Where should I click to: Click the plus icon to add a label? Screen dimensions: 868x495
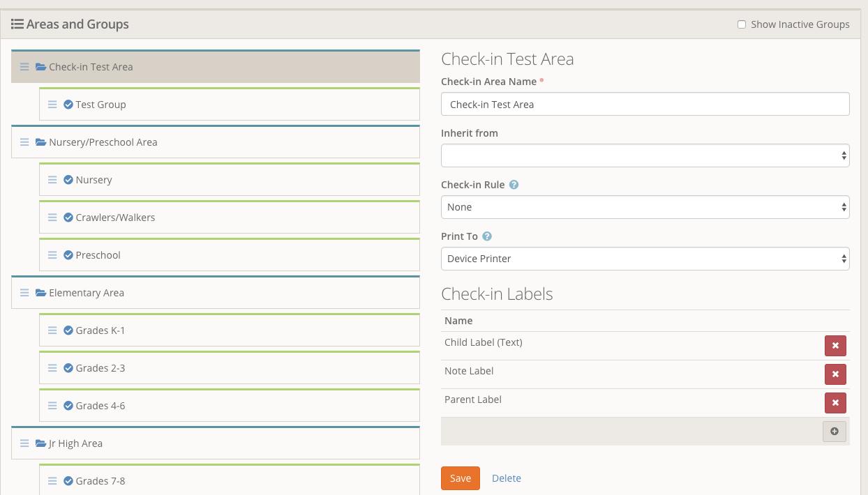pyautogui.click(x=835, y=431)
